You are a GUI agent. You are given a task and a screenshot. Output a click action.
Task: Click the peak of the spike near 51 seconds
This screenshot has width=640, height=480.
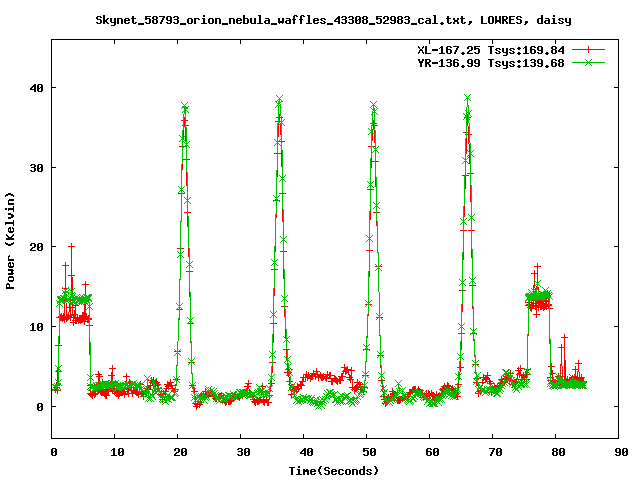[x=373, y=105]
